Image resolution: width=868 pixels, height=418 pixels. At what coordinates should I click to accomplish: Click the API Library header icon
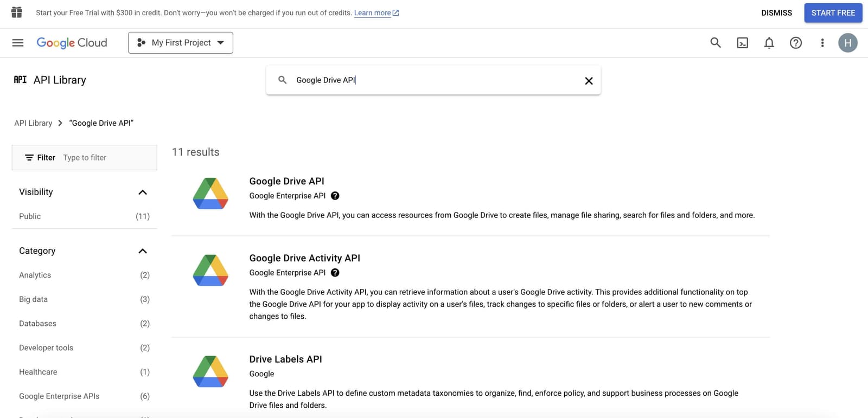click(20, 80)
